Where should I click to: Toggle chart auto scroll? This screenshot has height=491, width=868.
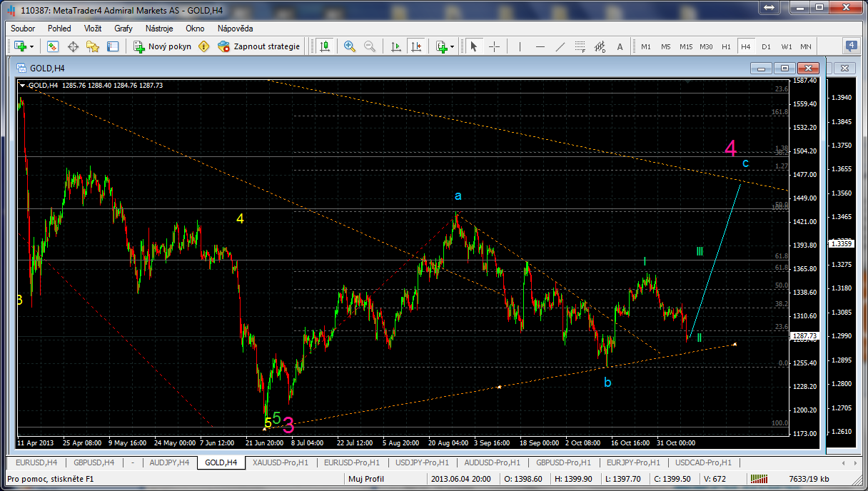[x=396, y=46]
